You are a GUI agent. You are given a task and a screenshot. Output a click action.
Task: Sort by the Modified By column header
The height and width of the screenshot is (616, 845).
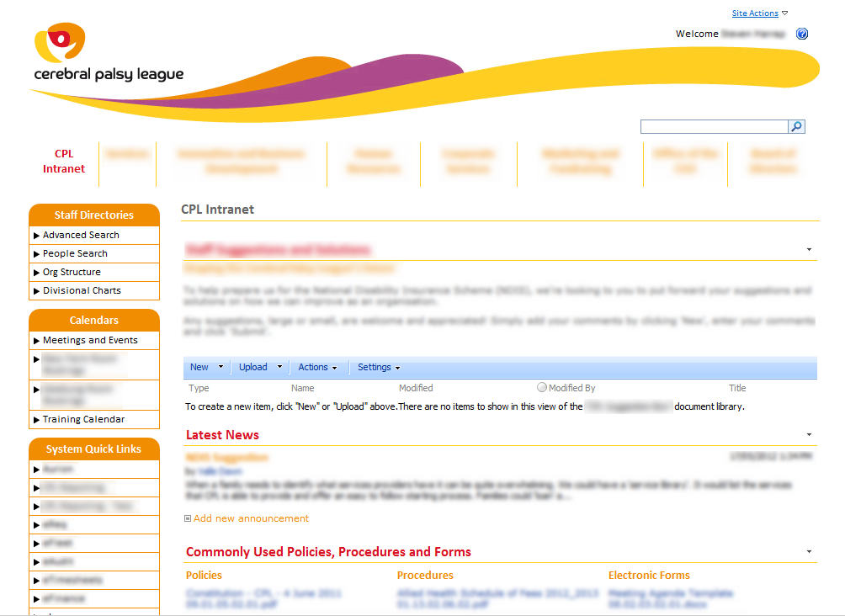point(571,388)
